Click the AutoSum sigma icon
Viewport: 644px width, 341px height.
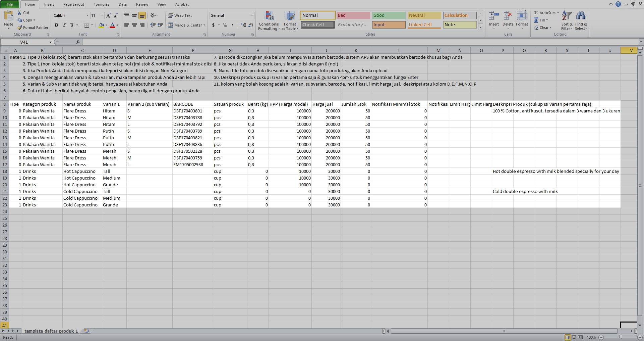pyautogui.click(x=536, y=13)
